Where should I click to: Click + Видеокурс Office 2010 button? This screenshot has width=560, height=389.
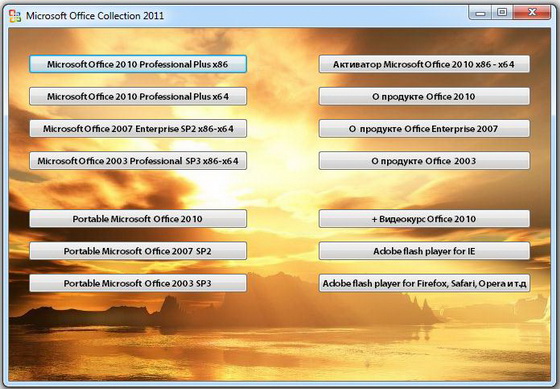(424, 219)
